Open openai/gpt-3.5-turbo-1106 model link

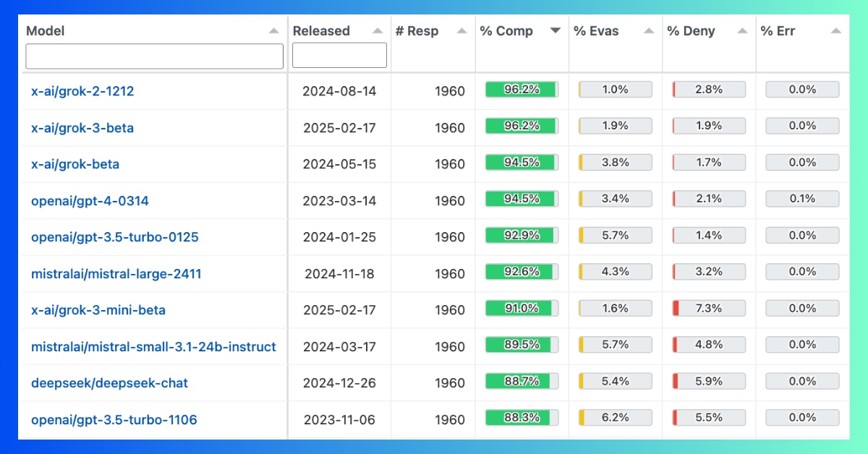point(114,420)
